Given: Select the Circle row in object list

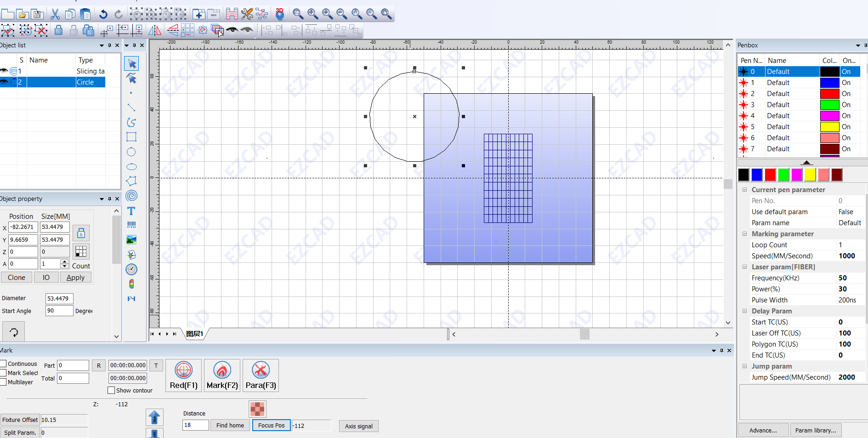Looking at the screenshot, I should pos(52,82).
